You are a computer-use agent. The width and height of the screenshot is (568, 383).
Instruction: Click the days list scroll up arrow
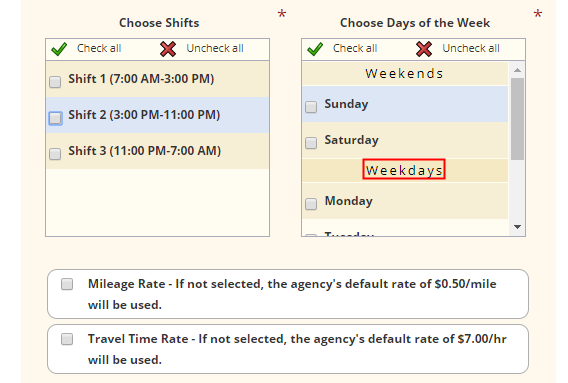[x=517, y=70]
